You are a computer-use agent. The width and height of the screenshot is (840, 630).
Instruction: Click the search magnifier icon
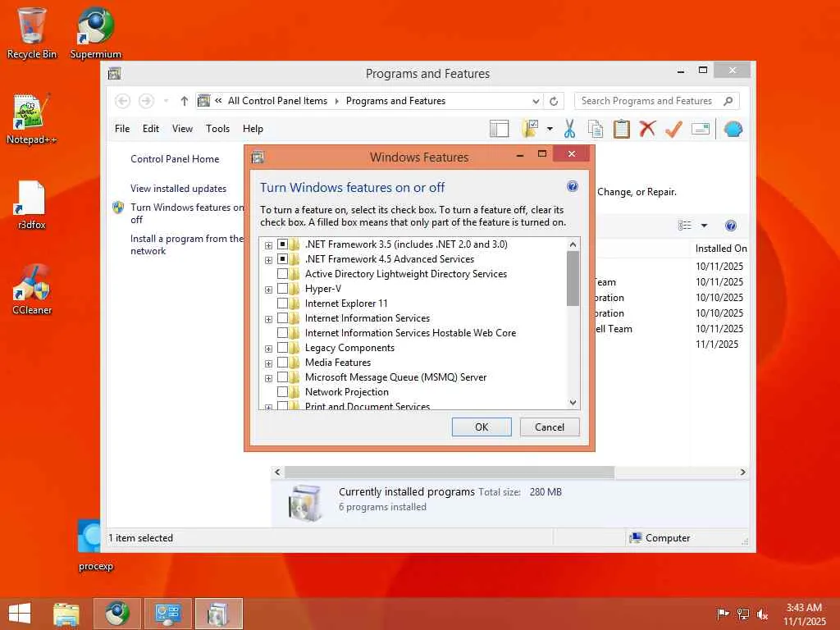(x=728, y=101)
